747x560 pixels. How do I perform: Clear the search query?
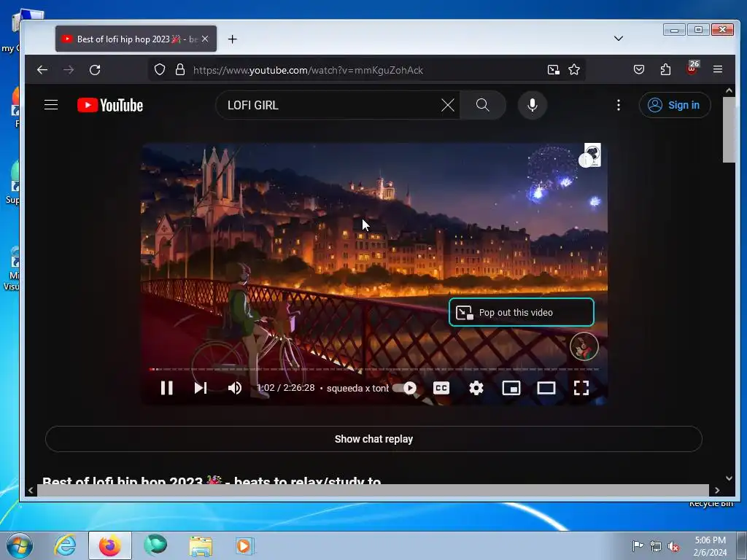tap(447, 105)
